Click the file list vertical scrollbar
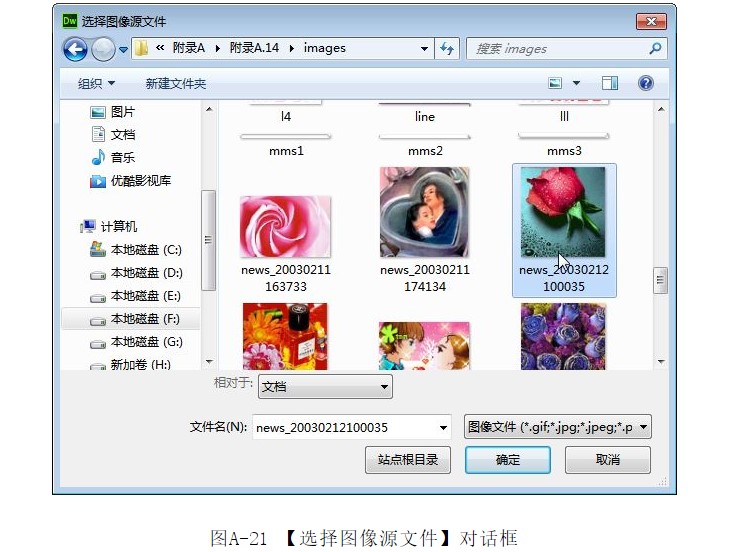The height and width of the screenshot is (552, 748). click(660, 280)
